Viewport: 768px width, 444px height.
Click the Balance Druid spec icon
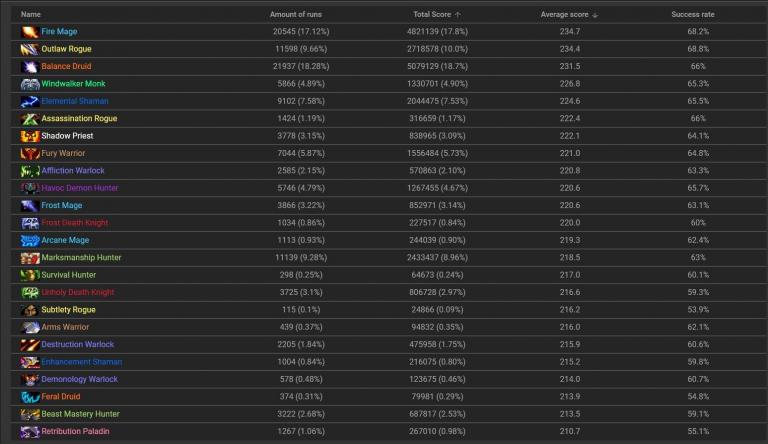pos(29,66)
